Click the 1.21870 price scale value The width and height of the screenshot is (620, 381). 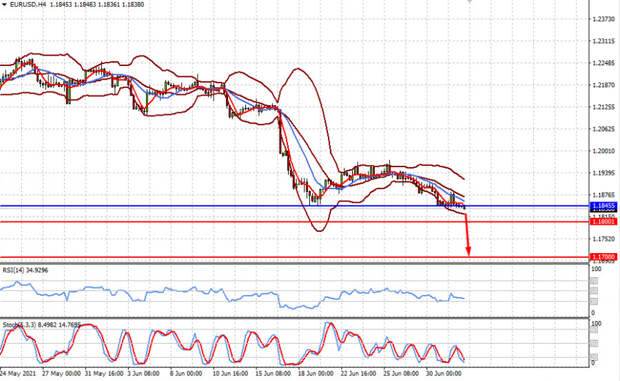pos(604,85)
